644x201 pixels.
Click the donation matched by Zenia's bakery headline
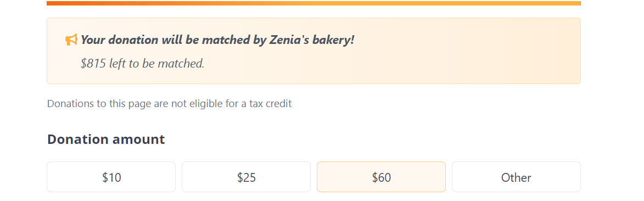tap(217, 40)
